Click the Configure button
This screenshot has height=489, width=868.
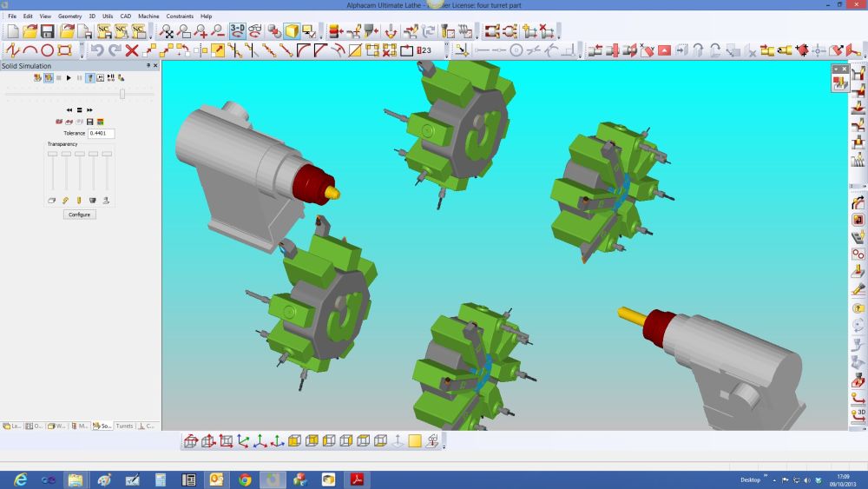pos(79,215)
